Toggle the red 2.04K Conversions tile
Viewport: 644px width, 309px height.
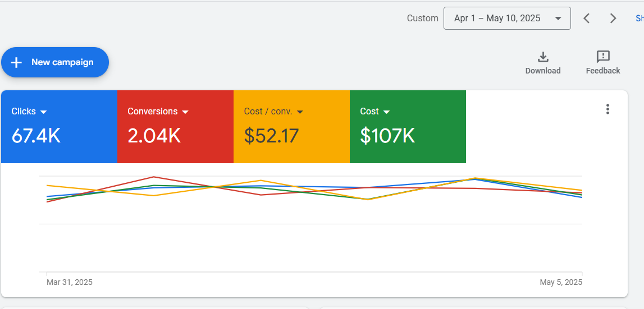175,126
